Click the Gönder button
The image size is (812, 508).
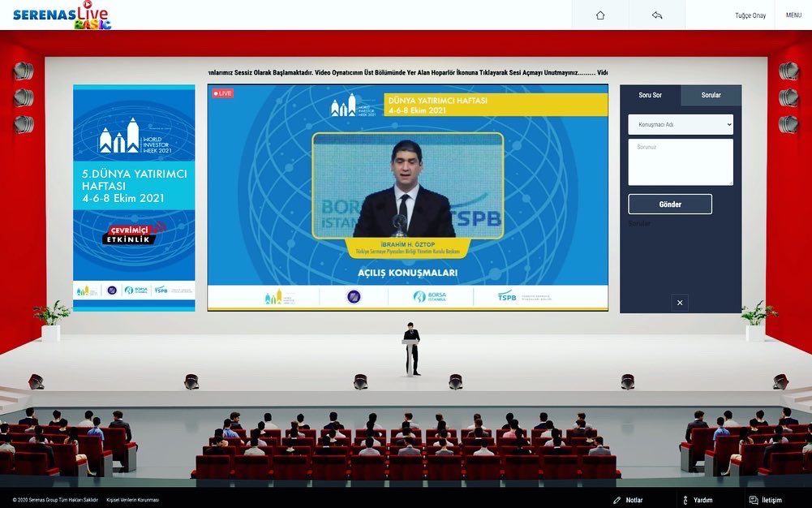pos(670,204)
